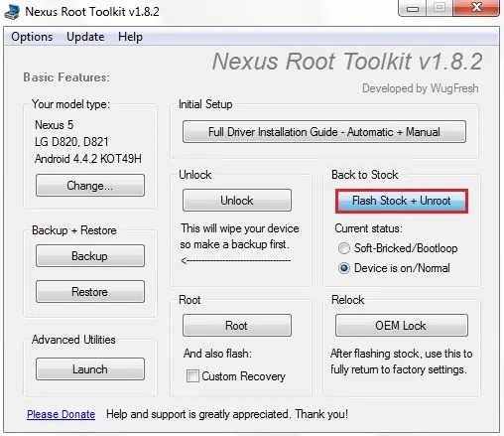Click the 'LG D820, D821' text
The width and height of the screenshot is (504, 436).
[71, 142]
